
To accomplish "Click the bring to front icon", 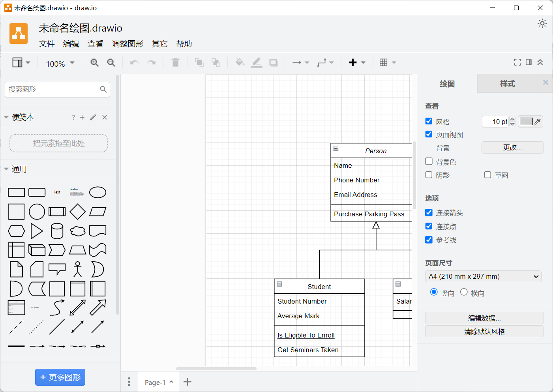I will 199,62.
